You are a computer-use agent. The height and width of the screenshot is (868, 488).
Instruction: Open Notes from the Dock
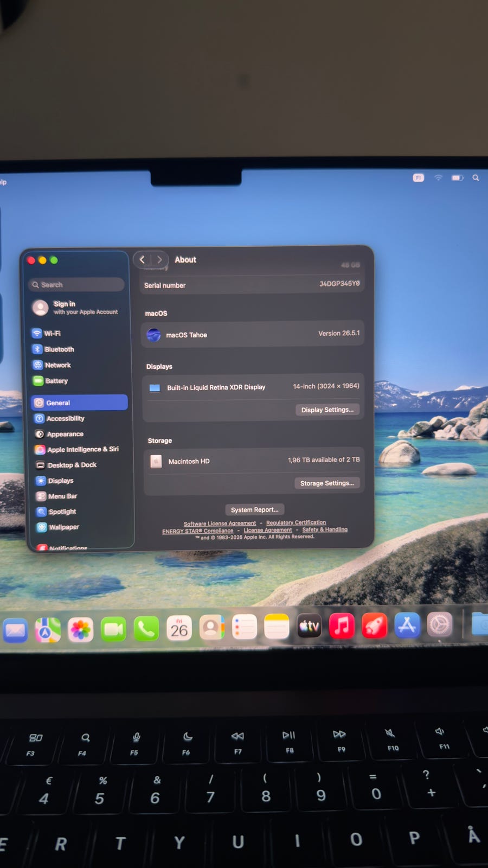[x=277, y=627]
